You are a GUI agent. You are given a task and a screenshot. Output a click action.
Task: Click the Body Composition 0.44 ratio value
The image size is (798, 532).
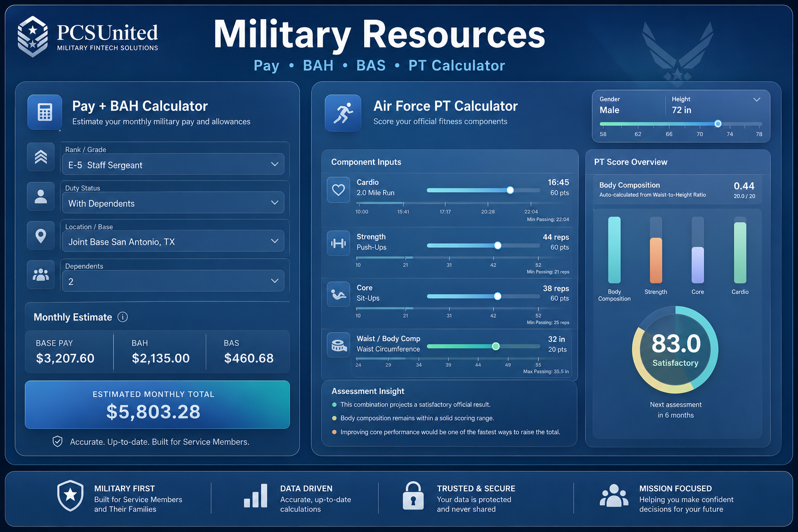[x=744, y=186]
